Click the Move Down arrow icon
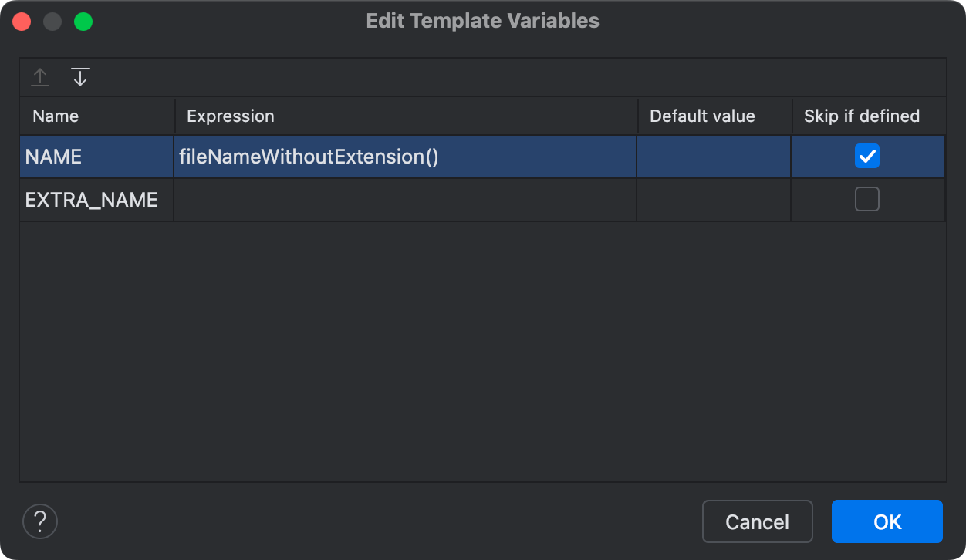 tap(80, 77)
